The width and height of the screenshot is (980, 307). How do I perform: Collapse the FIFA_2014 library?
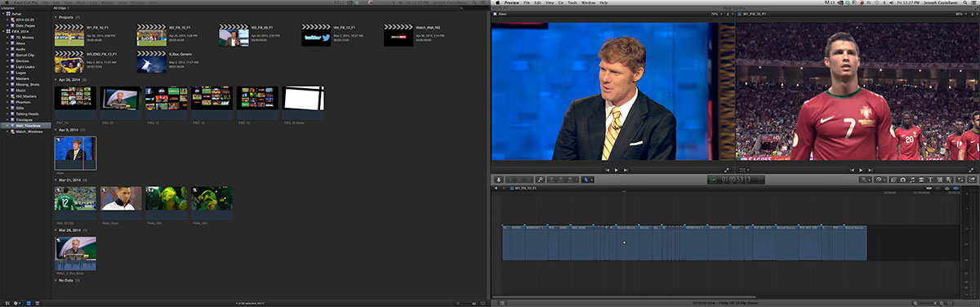(x=4, y=31)
